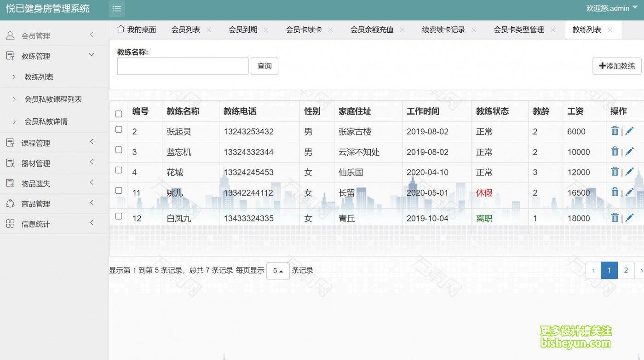Delete coach 张起灵 using the trash icon
Screen dimensions: 644x360
click(x=615, y=132)
